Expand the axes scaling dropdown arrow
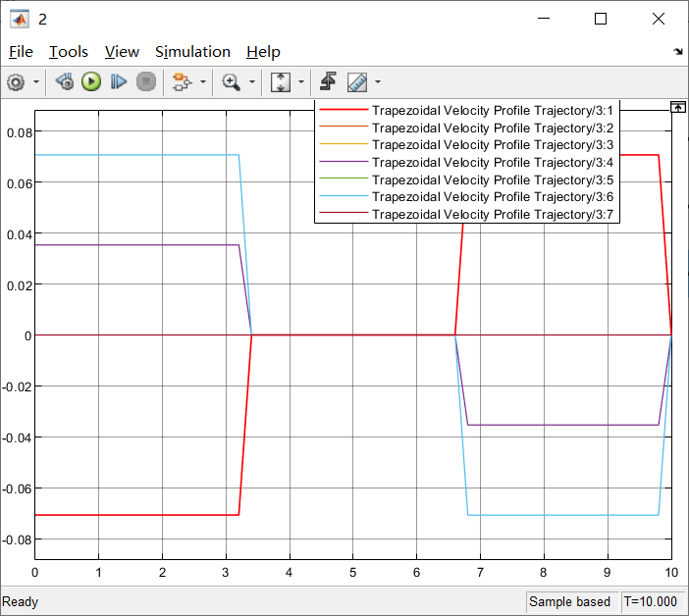Screen dimensions: 689x616 pyautogui.click(x=301, y=82)
